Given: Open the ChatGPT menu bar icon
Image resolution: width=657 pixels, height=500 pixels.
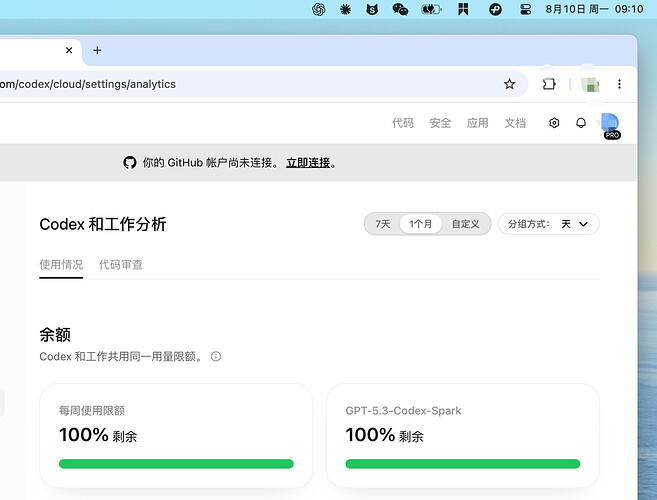Looking at the screenshot, I should point(318,9).
